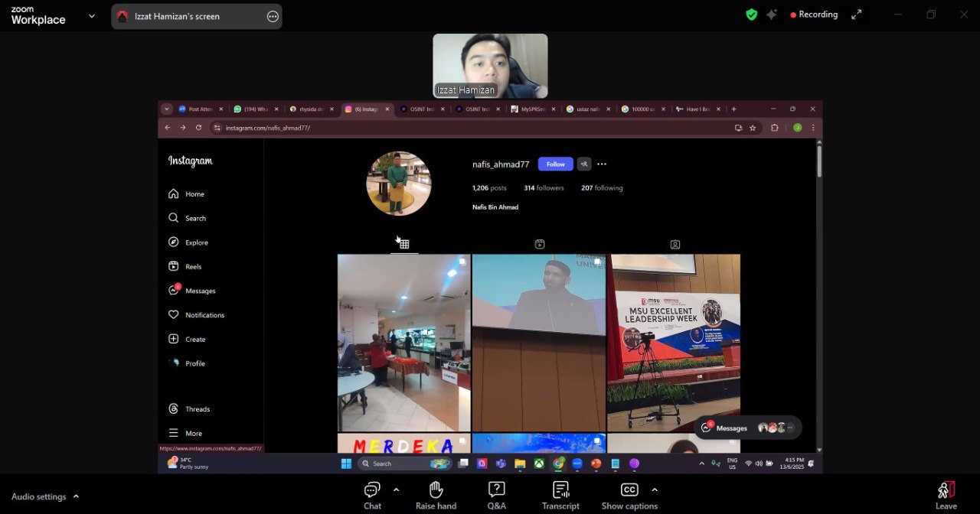This screenshot has width=980, height=514.
Task: View the 314 followers list
Action: (544, 188)
